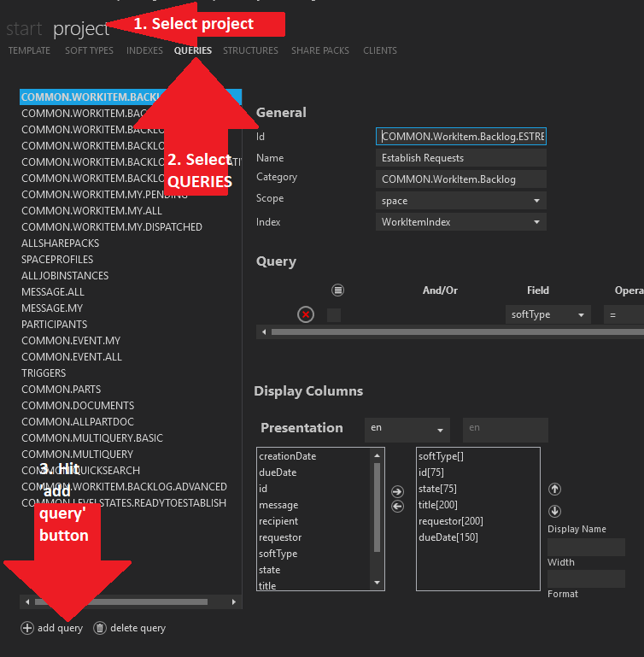Click the available columns scroll up arrow
The height and width of the screenshot is (657, 644).
click(377, 455)
